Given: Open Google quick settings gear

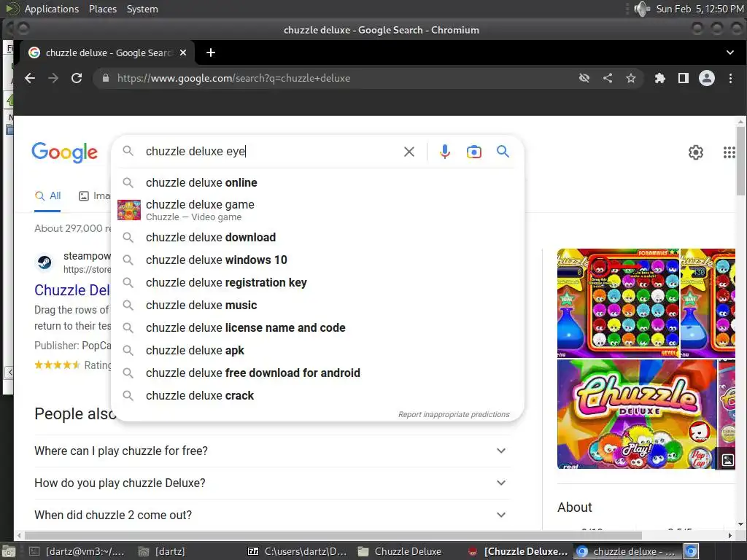Looking at the screenshot, I should pos(695,152).
